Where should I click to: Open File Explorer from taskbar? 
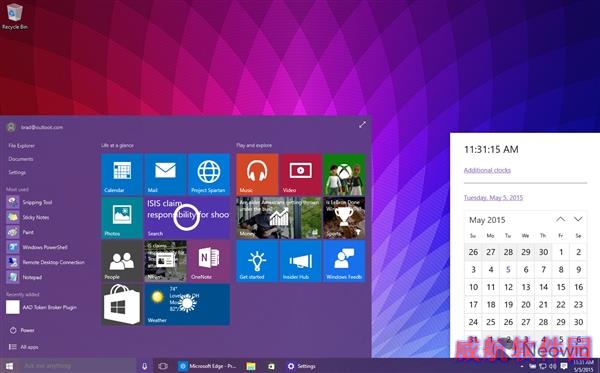251,366
